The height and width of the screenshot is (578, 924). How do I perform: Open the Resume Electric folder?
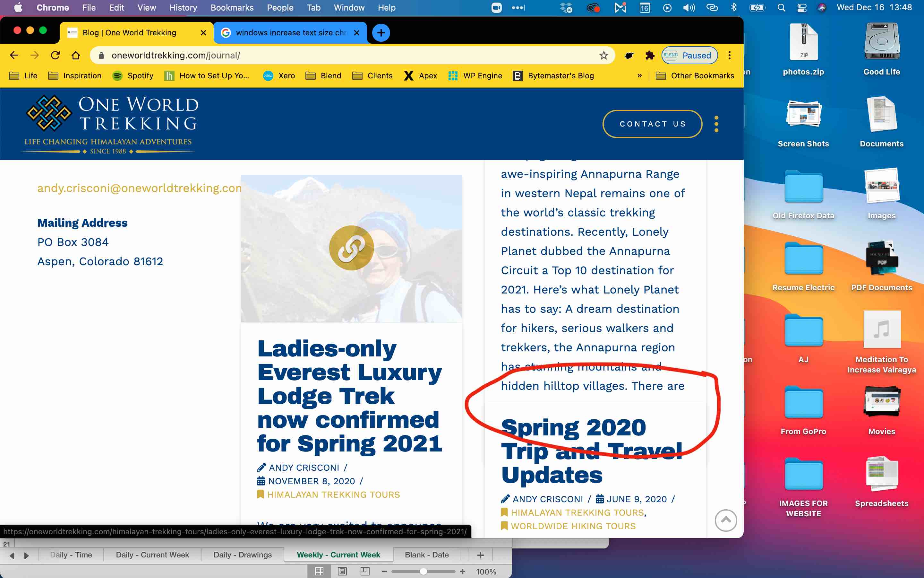803,266
